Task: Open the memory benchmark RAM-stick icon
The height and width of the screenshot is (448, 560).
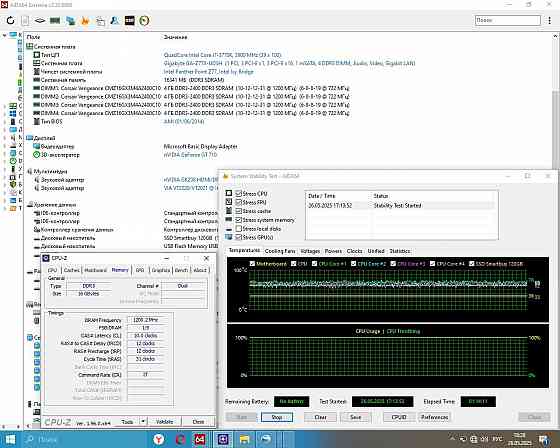Action: (55, 20)
